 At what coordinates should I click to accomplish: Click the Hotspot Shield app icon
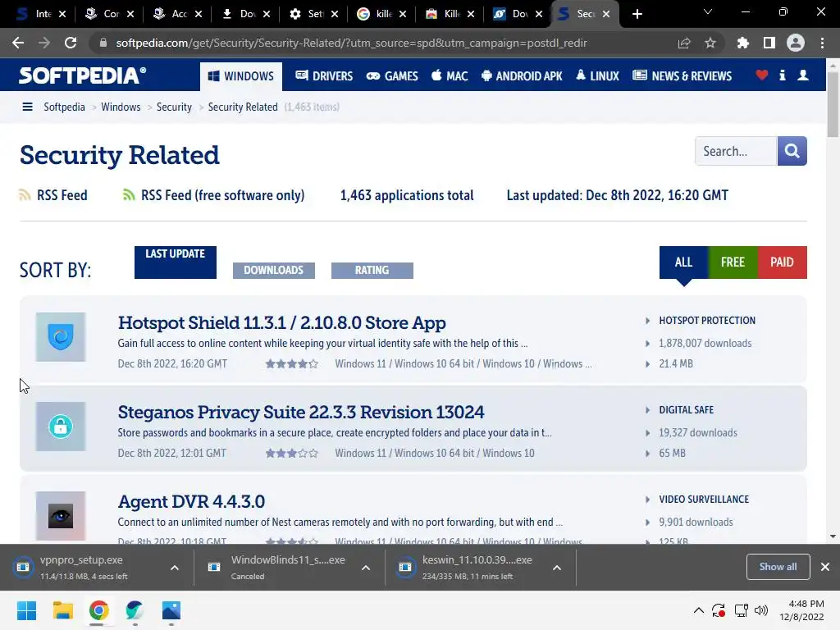click(61, 337)
